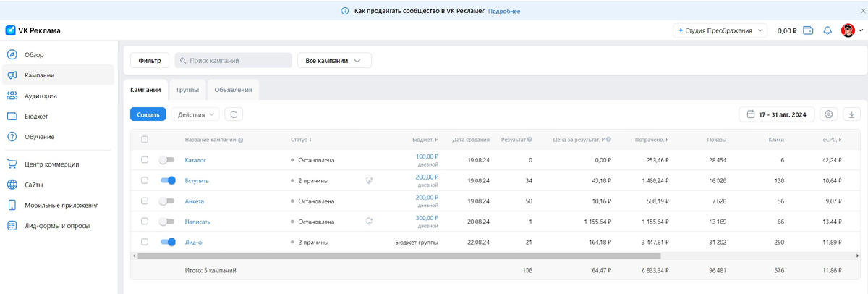Disable the Лид-ф campaign switch
This screenshot has width=868, height=294.
tap(167, 242)
